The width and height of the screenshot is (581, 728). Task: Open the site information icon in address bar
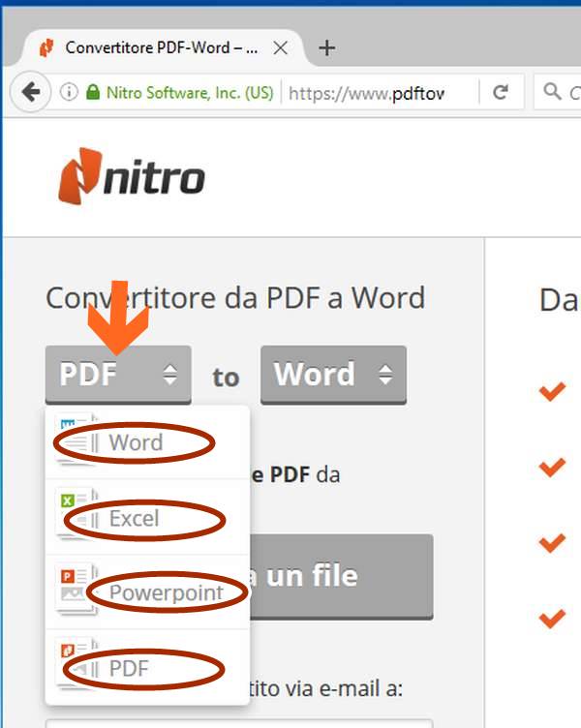point(69,92)
